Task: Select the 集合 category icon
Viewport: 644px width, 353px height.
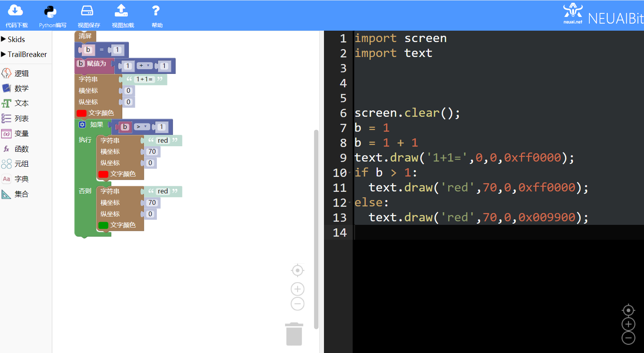Action: pos(6,194)
